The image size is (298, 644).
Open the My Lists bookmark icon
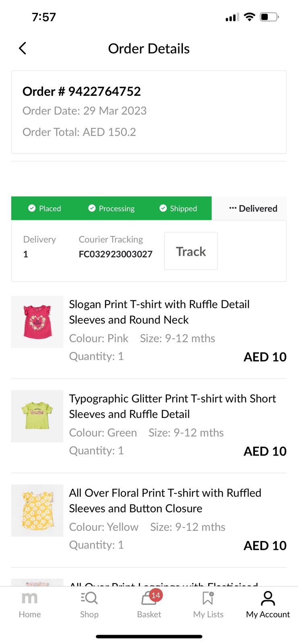pos(208,599)
